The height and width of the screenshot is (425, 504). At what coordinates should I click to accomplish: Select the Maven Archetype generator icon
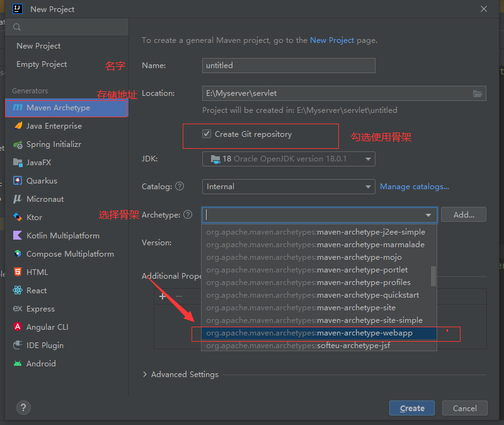(18, 108)
